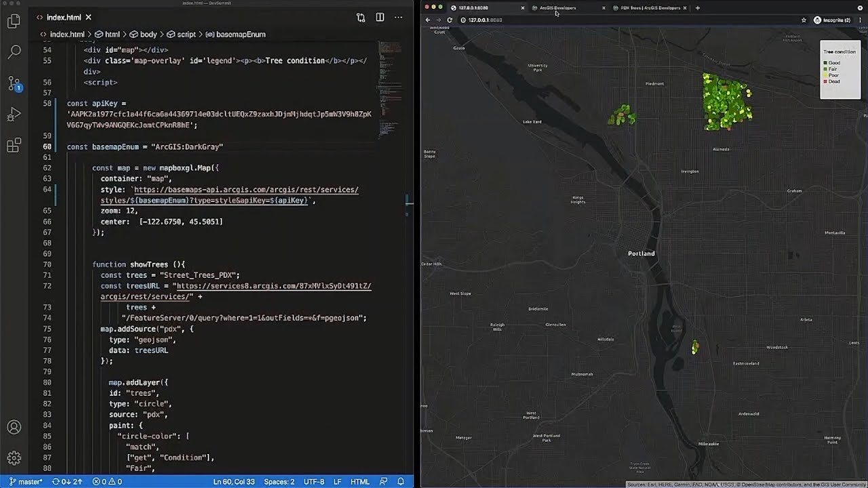Screen dimensions: 868x488
Task: Open the editor More Actions menu
Action: pyautogui.click(x=398, y=17)
